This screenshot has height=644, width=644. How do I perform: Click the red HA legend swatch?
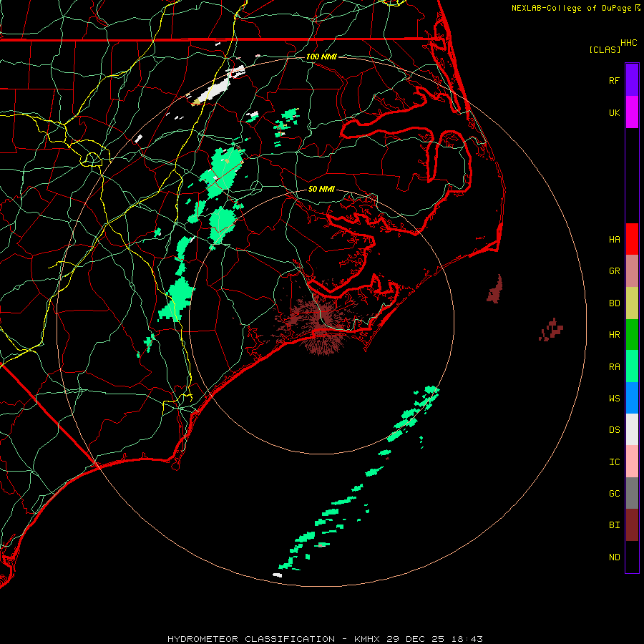tap(632, 239)
